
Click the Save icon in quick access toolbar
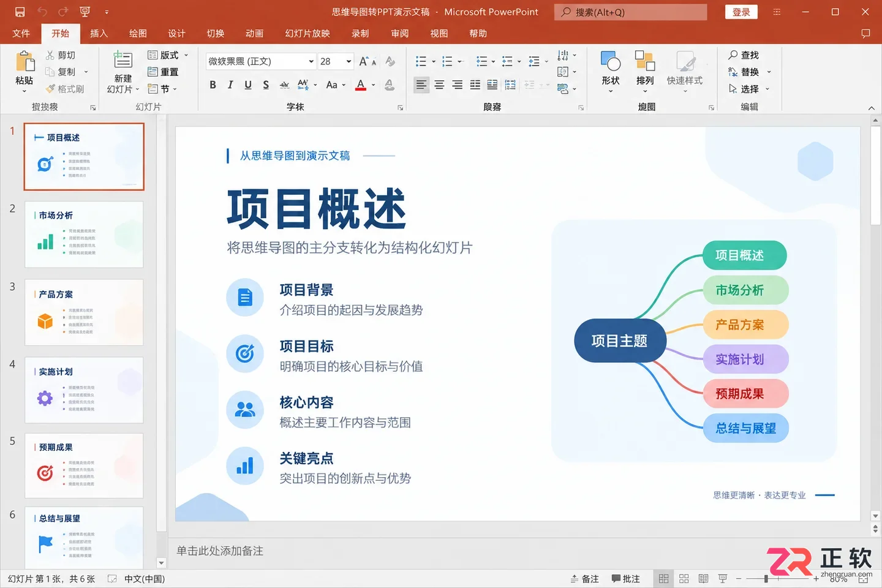coord(20,12)
